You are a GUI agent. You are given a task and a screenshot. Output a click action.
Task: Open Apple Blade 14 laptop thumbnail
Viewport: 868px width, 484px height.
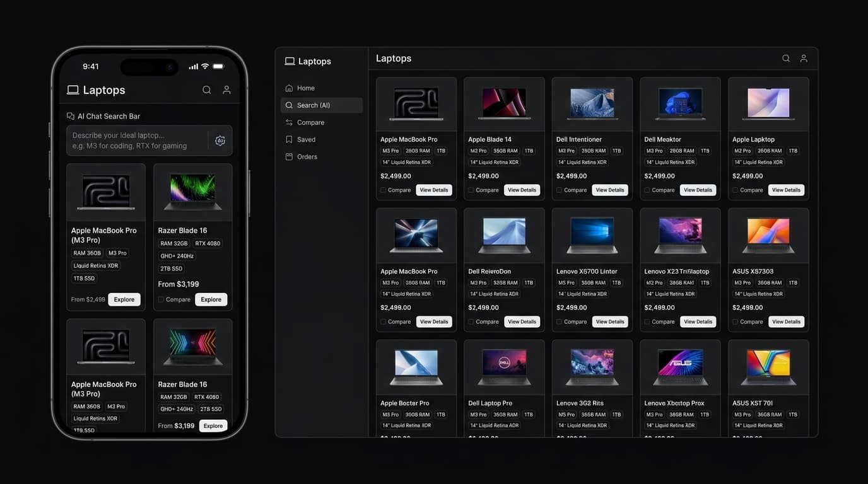[x=504, y=104]
